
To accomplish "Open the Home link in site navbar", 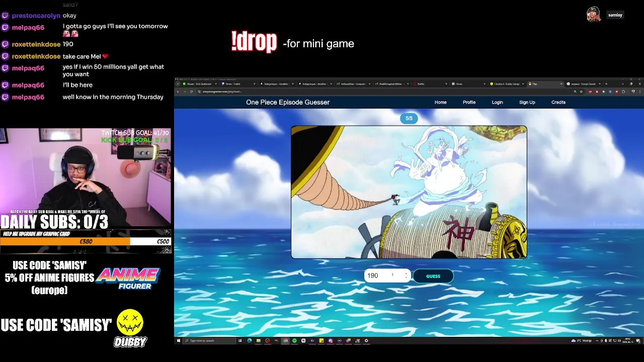I will click(440, 102).
